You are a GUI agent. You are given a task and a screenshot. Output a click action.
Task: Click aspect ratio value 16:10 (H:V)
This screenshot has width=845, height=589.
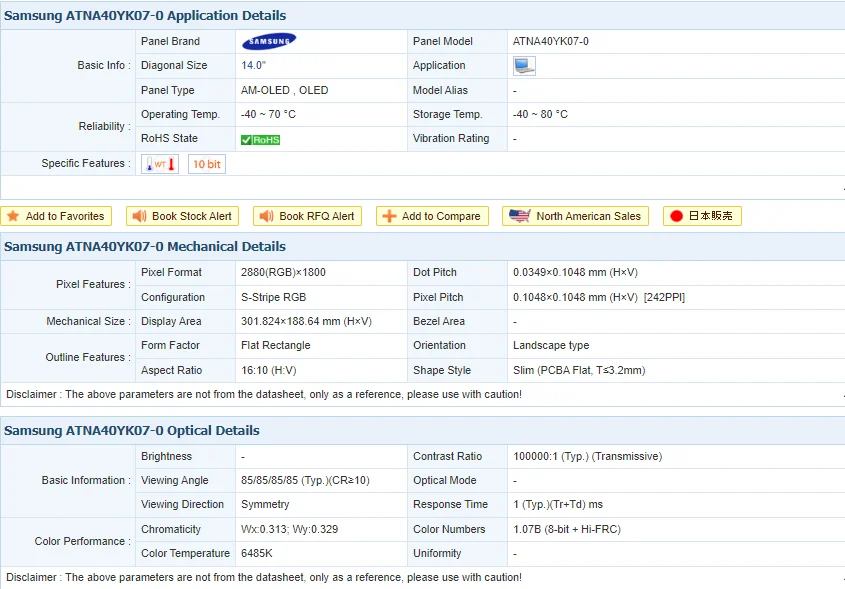[269, 371]
